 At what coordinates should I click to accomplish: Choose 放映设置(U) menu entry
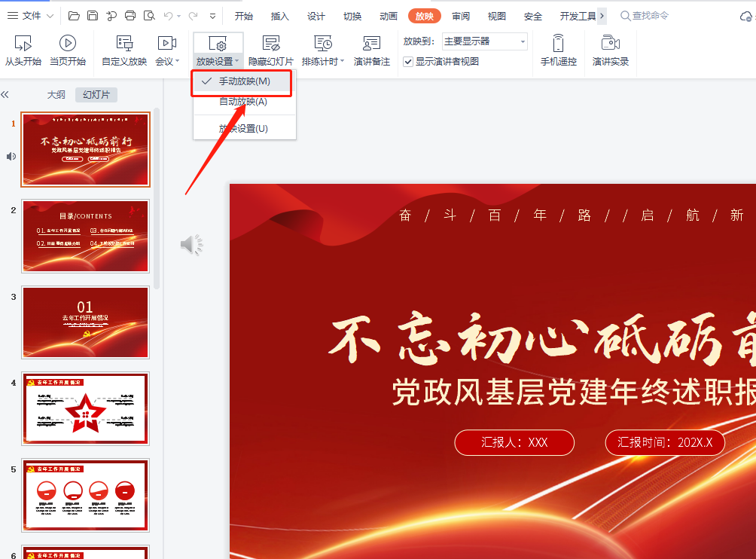243,129
